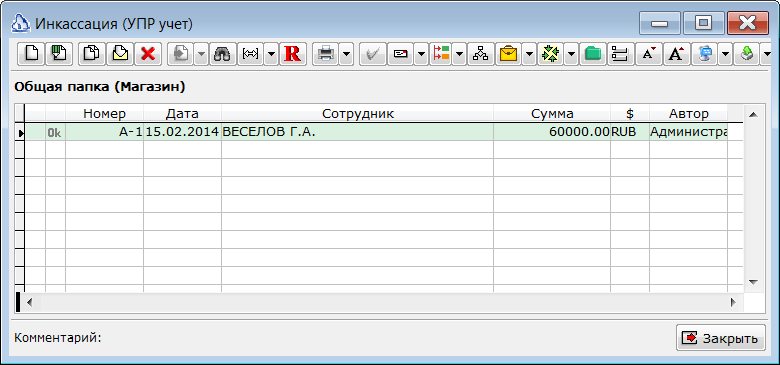Click the gray checkmark icon
This screenshot has height=365, width=780.
pyautogui.click(x=372, y=54)
